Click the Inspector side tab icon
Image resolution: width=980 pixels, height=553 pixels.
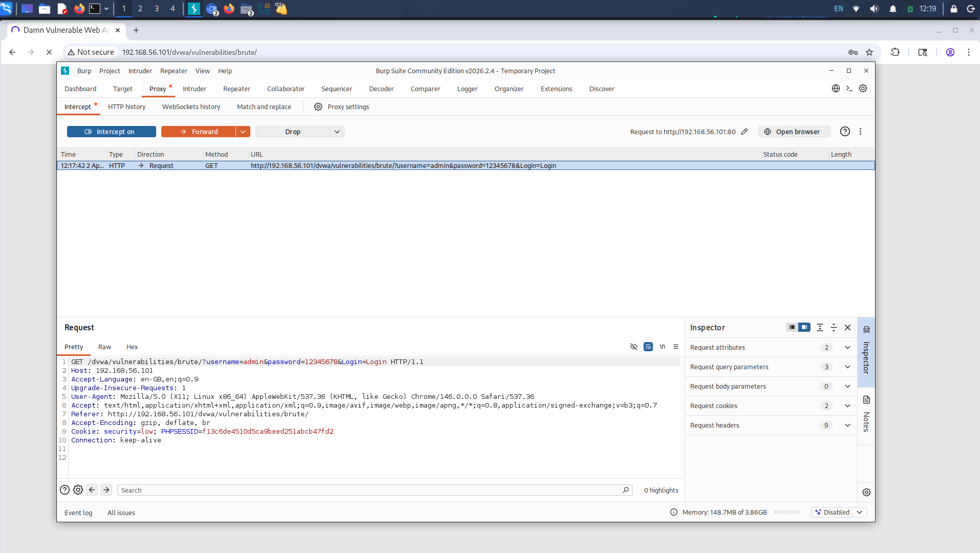[x=866, y=329]
